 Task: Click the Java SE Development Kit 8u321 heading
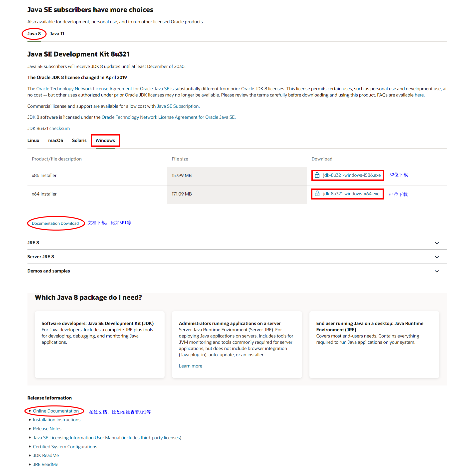[x=78, y=54]
